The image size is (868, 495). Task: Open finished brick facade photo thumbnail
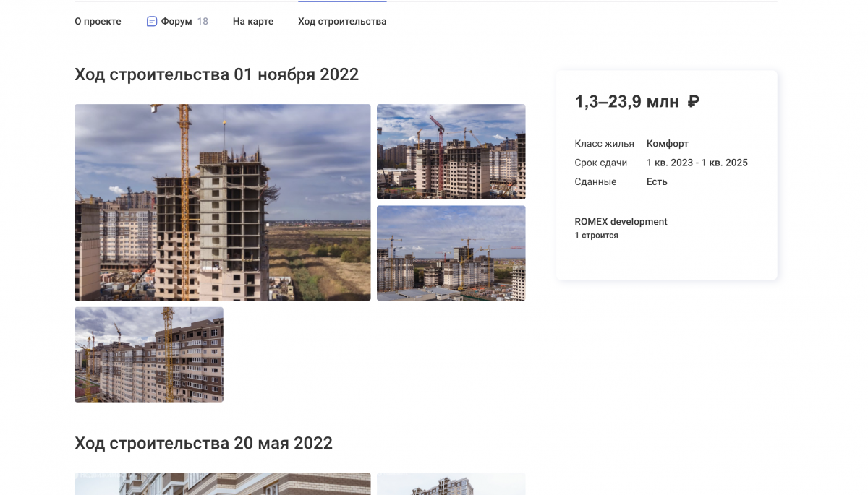(x=149, y=355)
